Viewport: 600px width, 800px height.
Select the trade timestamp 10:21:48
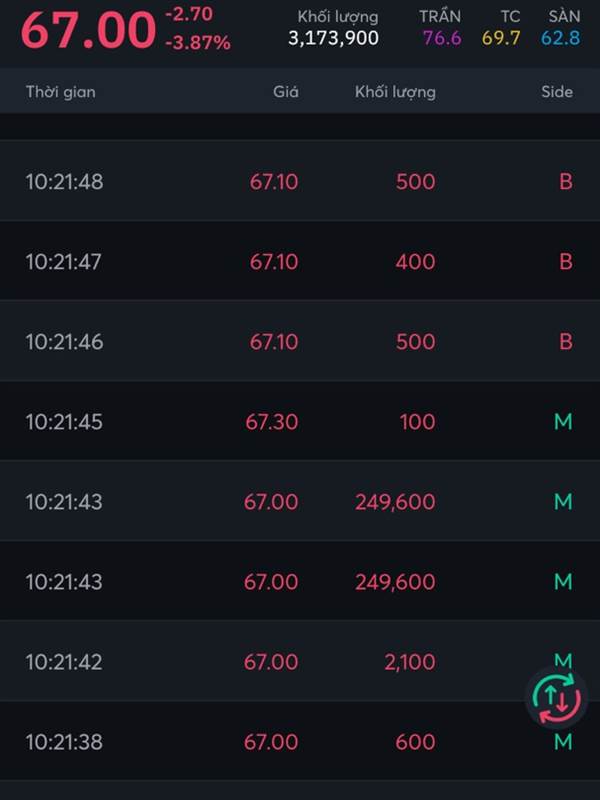64,182
